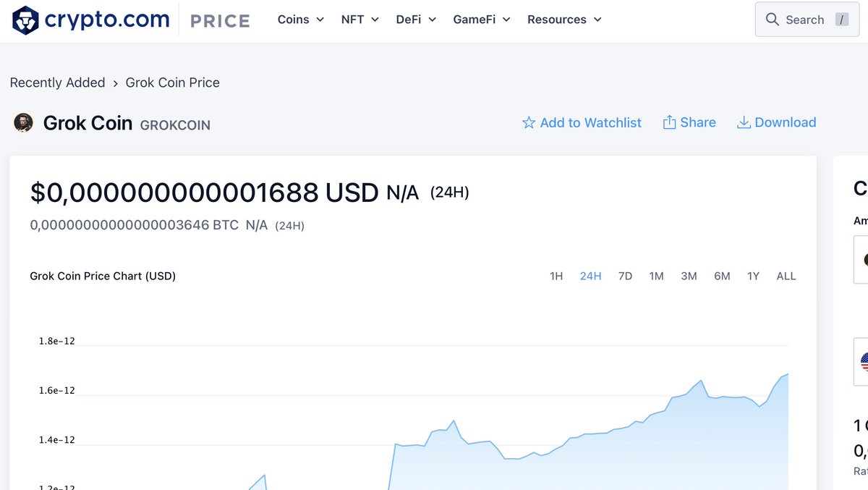Click the Grok Coin Price breadcrumb

[x=173, y=83]
